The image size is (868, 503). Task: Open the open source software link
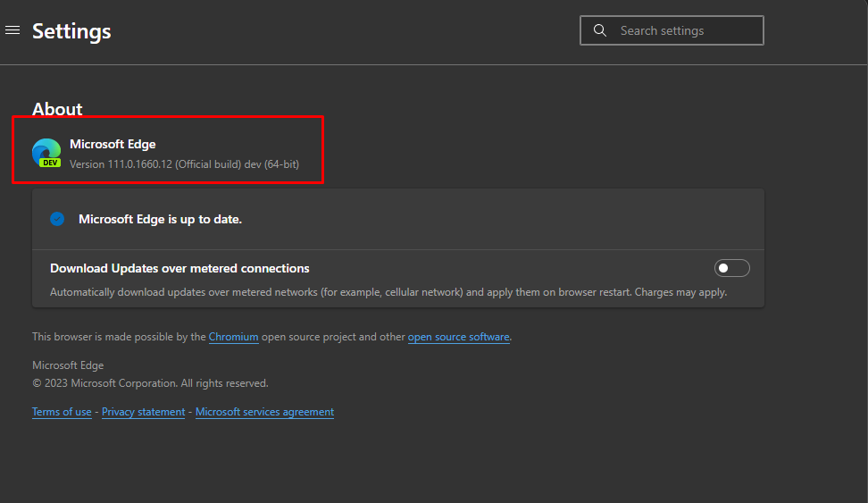[458, 337]
